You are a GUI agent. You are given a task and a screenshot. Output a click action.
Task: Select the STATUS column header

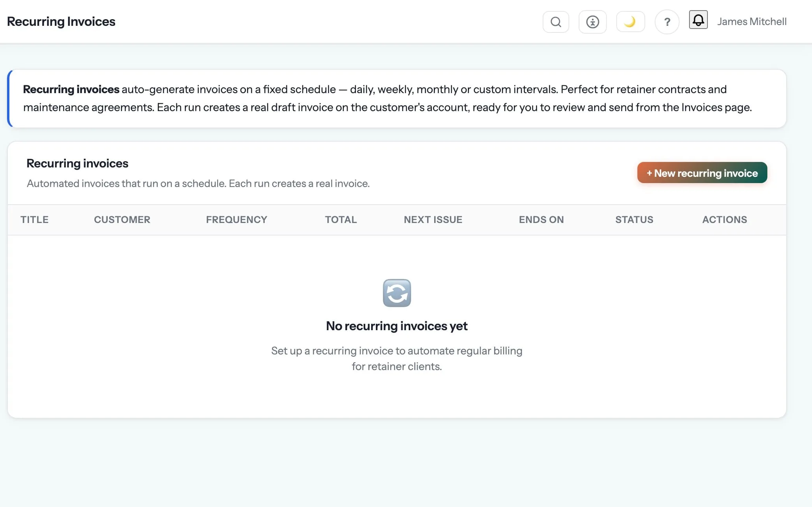[634, 219]
